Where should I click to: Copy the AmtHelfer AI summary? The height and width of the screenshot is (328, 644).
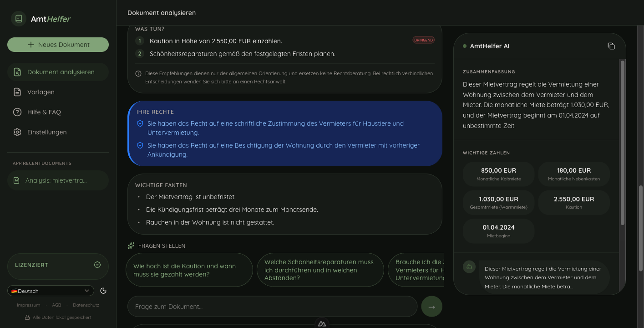click(611, 46)
